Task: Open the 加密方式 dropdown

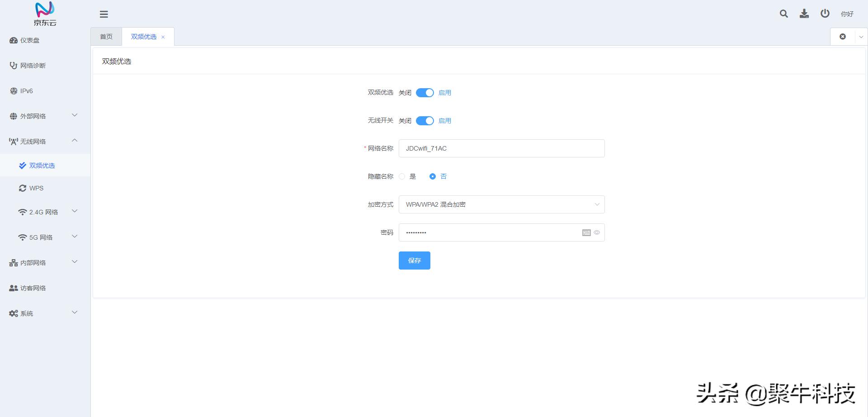Action: 502,204
